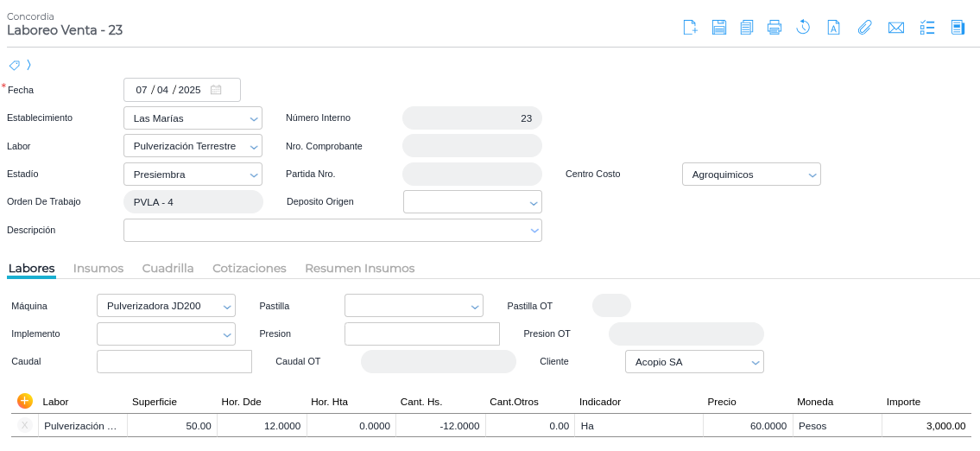Image resolution: width=980 pixels, height=451 pixels.
Task: Open the calendar picker for Fecha
Action: [x=216, y=90]
